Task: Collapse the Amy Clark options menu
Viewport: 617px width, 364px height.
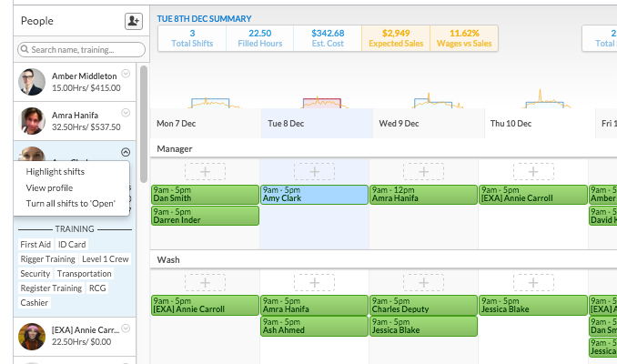Action: pyautogui.click(x=126, y=152)
